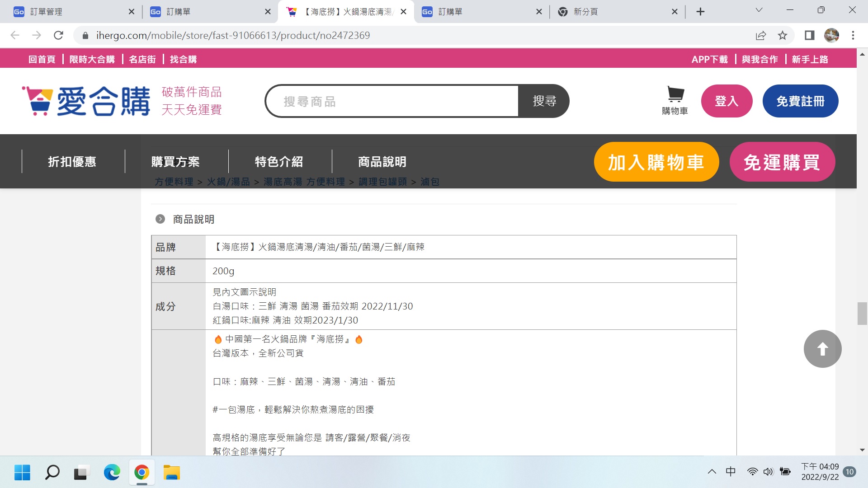Click the Chrome icon on the taskbar

pyautogui.click(x=142, y=473)
